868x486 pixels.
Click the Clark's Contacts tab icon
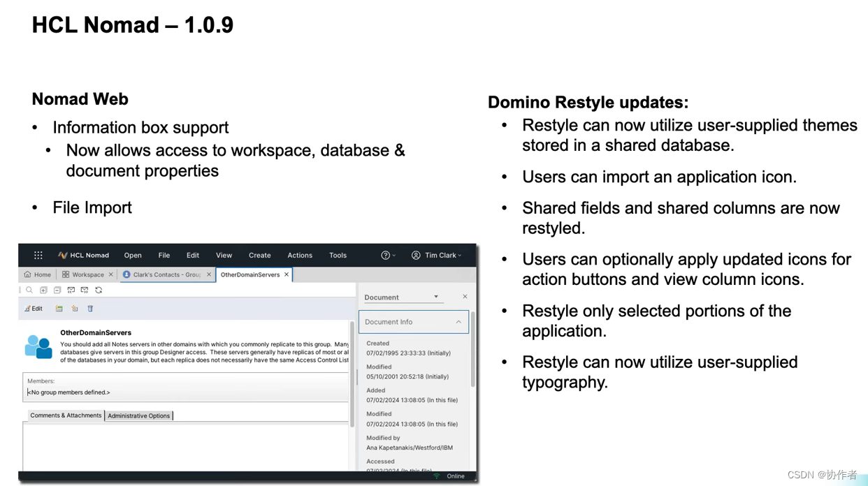126,274
